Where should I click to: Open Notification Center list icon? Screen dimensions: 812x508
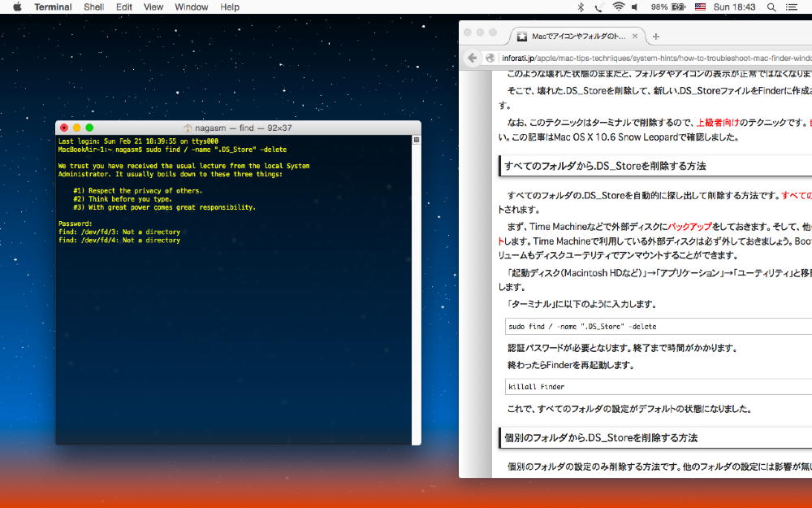[791, 7]
